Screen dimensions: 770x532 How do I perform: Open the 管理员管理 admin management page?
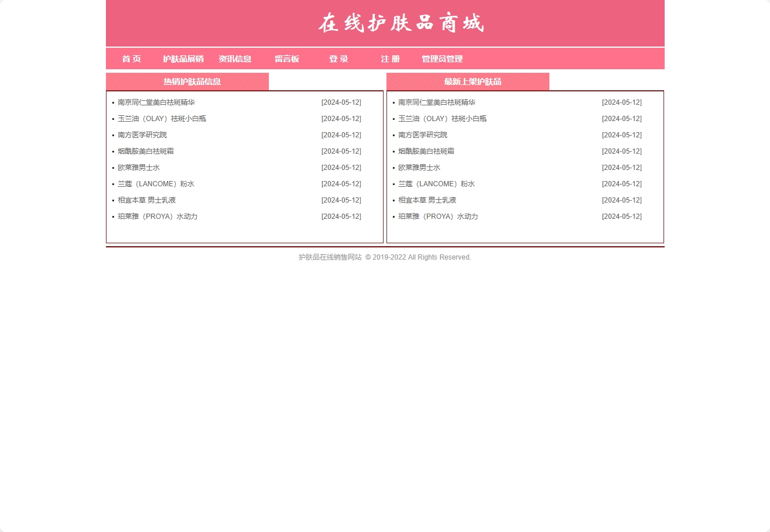[x=442, y=59]
